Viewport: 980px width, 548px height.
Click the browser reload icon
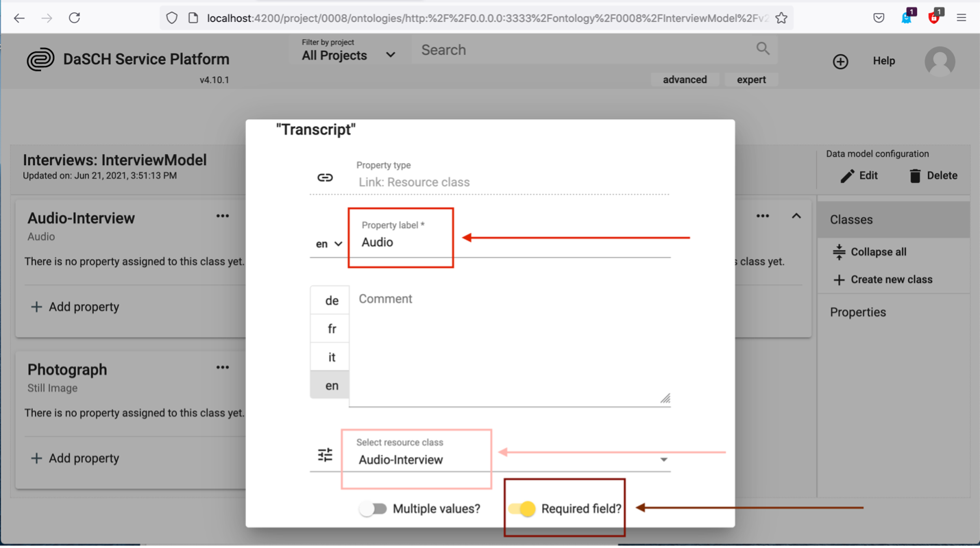click(x=74, y=18)
